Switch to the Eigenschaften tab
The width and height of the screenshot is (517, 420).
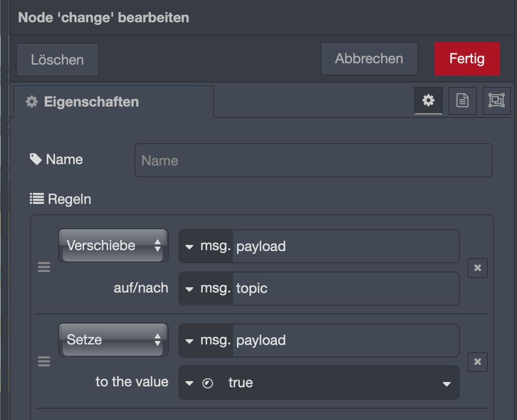(x=114, y=102)
